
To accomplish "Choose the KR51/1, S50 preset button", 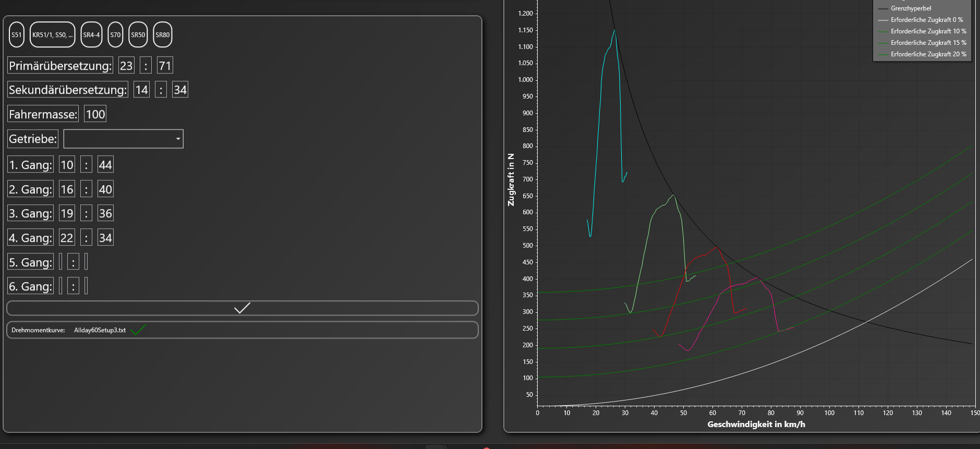I will pyautogui.click(x=52, y=35).
